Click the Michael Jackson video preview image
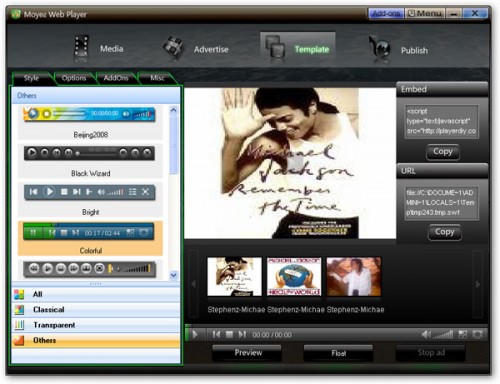This screenshot has width=500, height=384. (x=290, y=163)
